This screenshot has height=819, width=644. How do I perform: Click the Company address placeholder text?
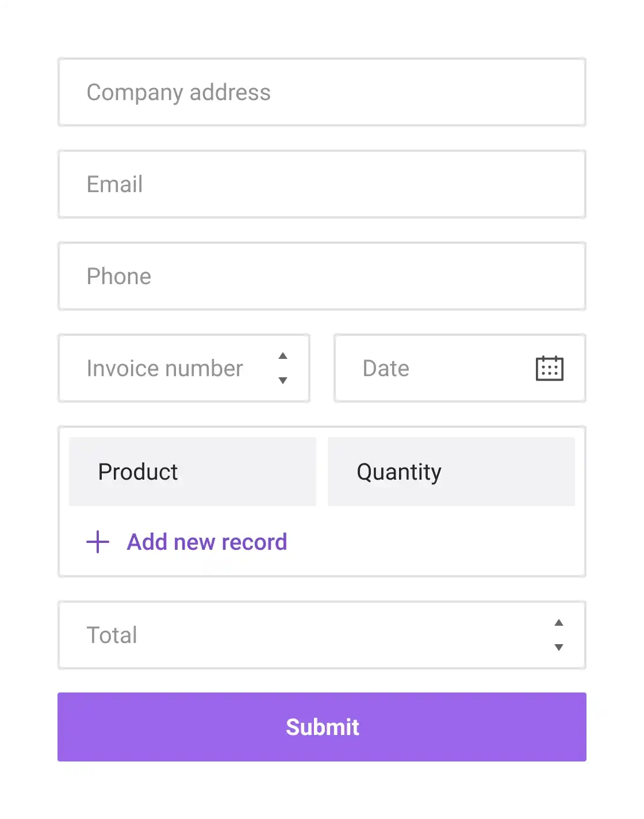pyautogui.click(x=178, y=92)
